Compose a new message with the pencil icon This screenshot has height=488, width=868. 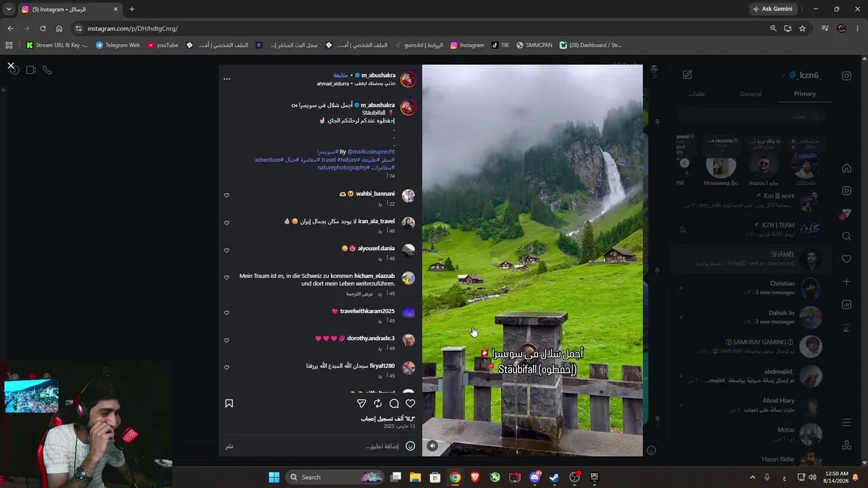[x=687, y=75]
